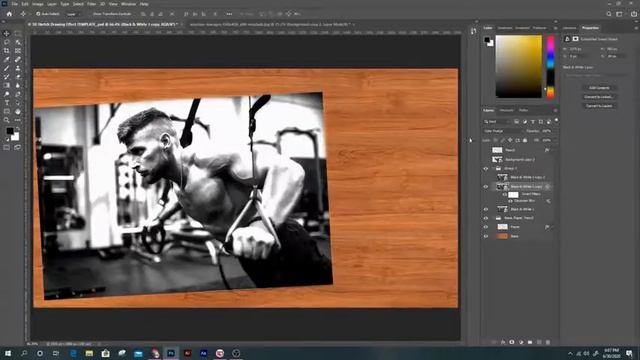Viewport: 640px width, 360px height.
Task: Click the hue spectrum slider in Color panel
Action: click(551, 67)
